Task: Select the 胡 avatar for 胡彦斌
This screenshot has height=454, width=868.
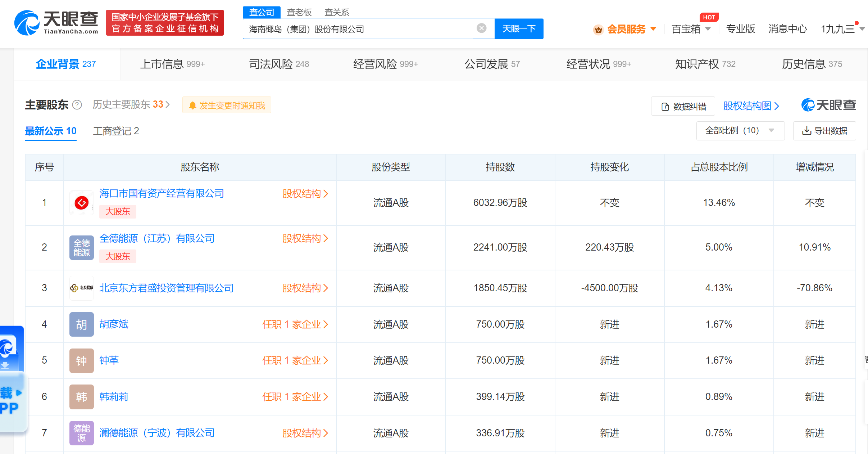Action: click(x=82, y=324)
